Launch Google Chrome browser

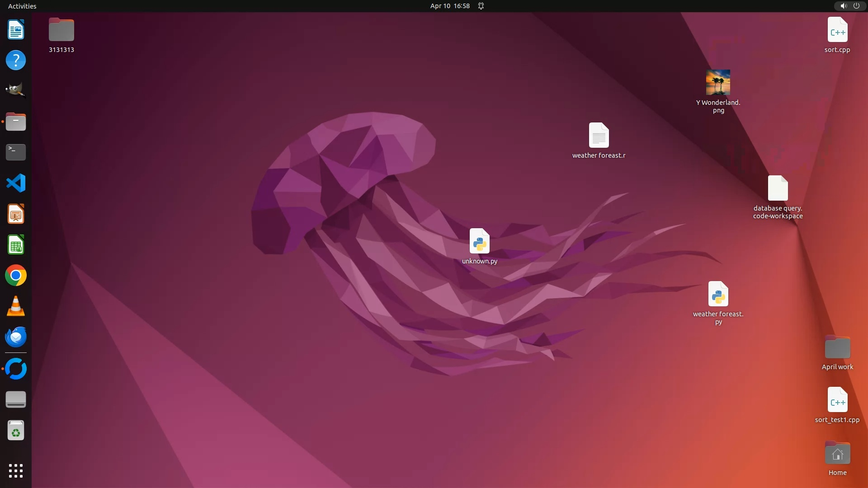point(16,276)
